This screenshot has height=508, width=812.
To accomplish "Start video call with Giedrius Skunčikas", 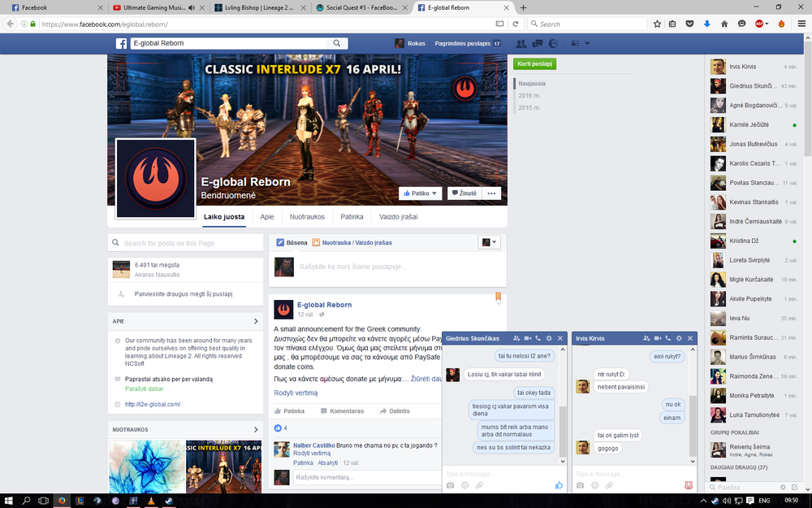I will coord(527,338).
